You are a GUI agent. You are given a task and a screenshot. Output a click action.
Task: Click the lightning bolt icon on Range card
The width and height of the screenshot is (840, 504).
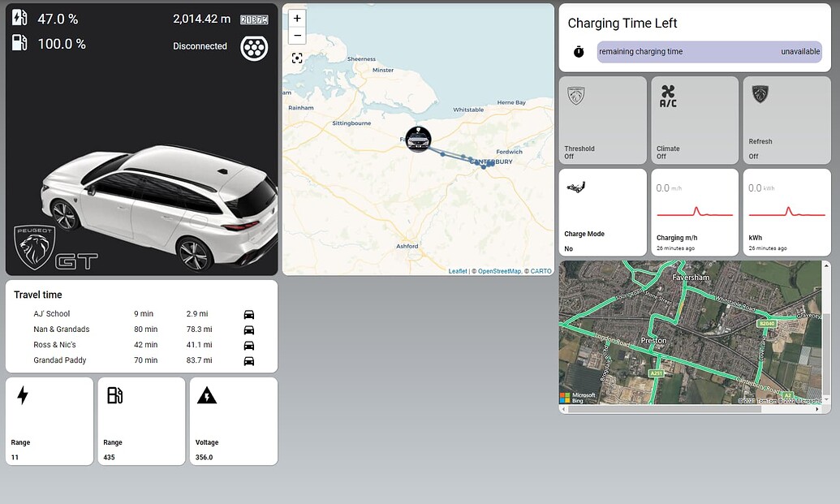click(22, 395)
